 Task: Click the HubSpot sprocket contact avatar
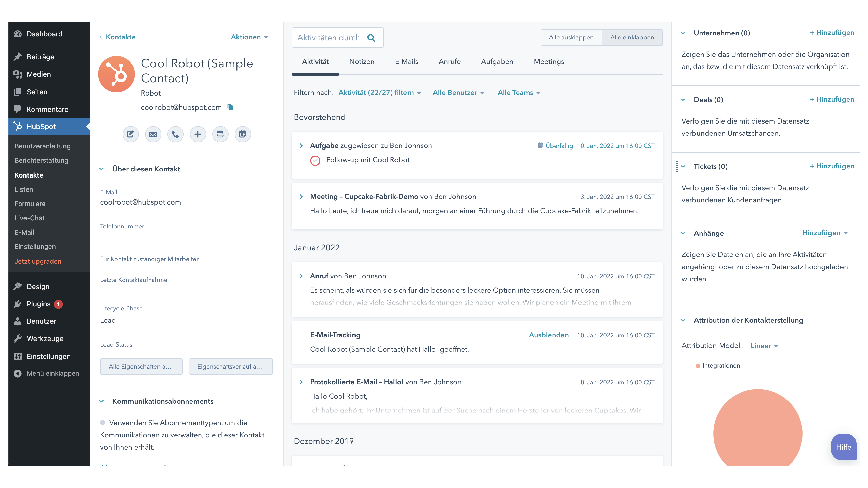coord(116,74)
